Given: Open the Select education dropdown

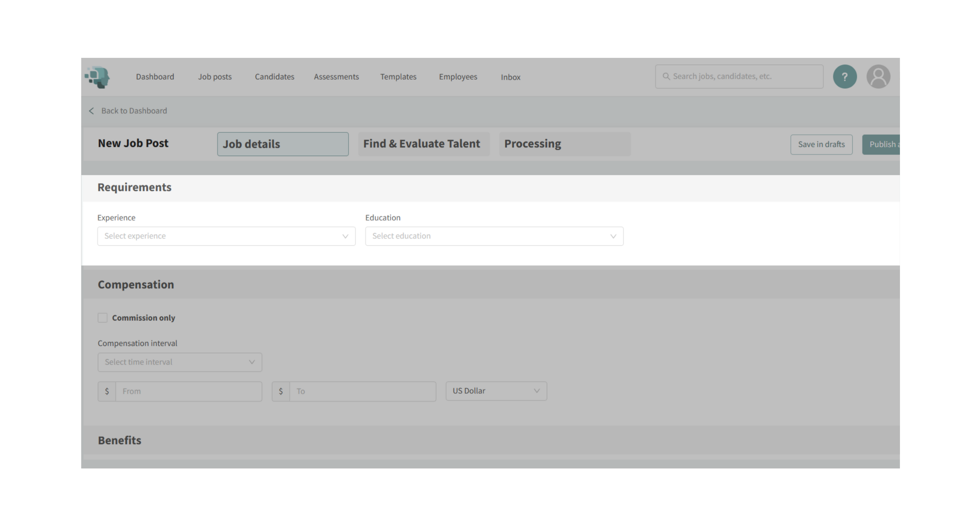Looking at the screenshot, I should tap(494, 236).
